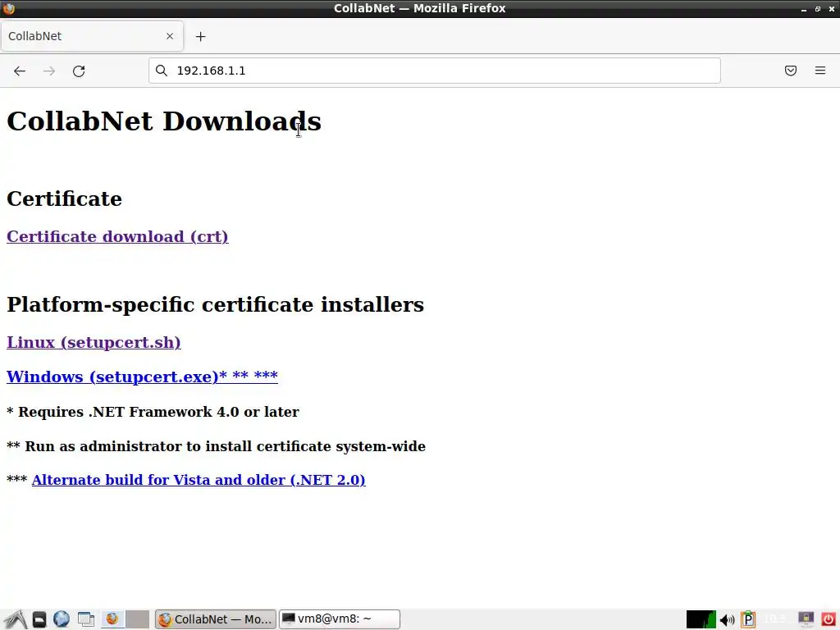
Task: Switch to vm8@vm8: ~ terminal window
Action: 340,619
